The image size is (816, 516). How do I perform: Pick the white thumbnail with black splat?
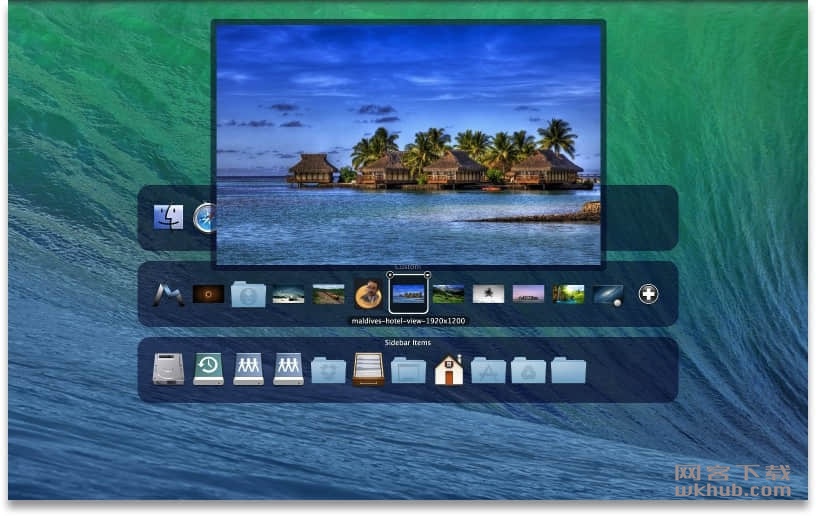tap(488, 294)
